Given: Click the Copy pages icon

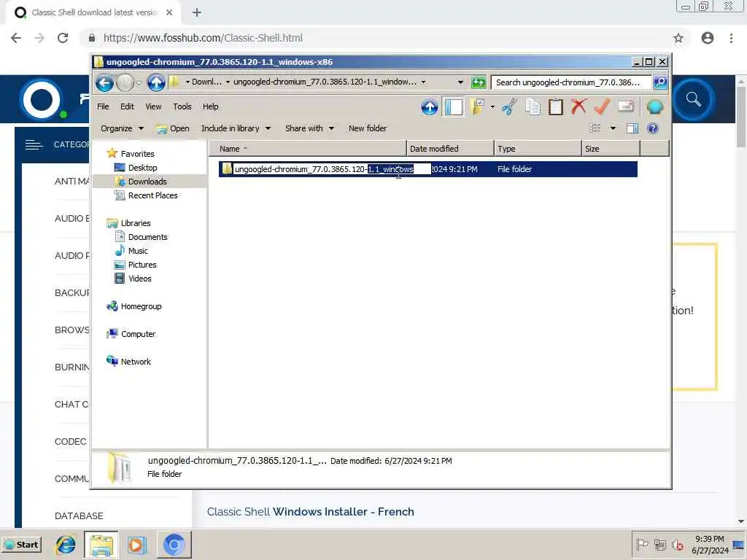Looking at the screenshot, I should click(533, 106).
